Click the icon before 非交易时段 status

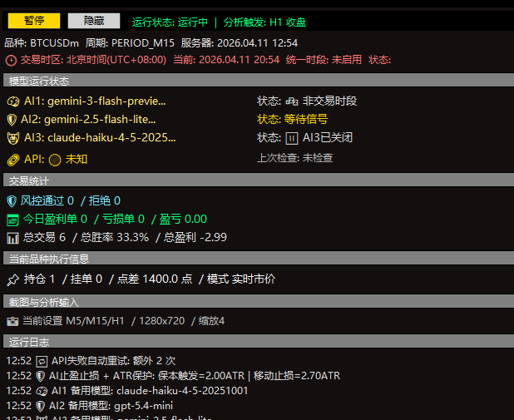coord(292,101)
